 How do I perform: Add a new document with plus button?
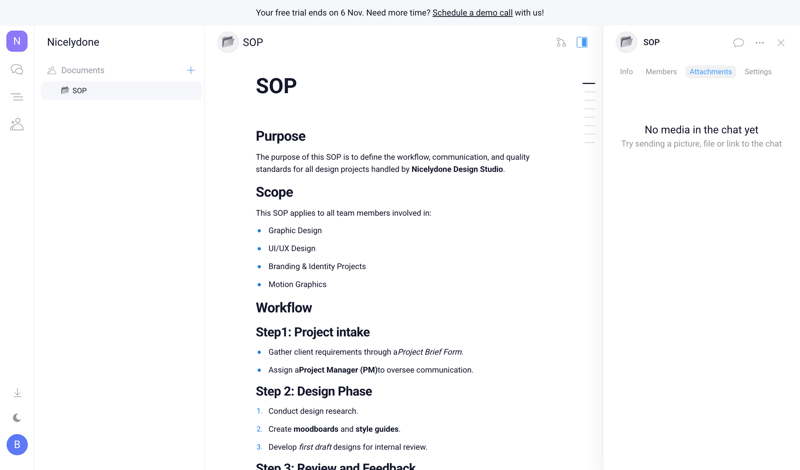[x=191, y=71]
